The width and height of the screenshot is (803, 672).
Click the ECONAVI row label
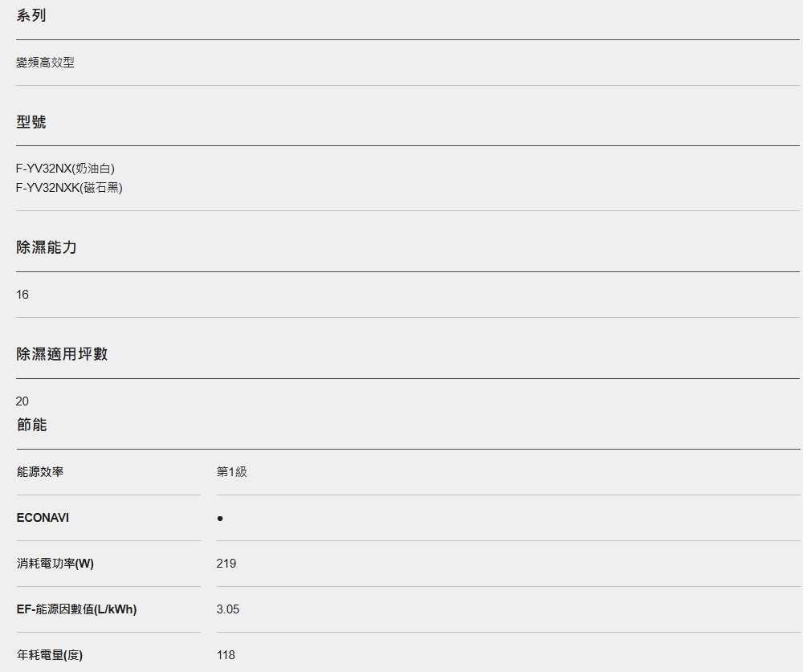point(43,518)
